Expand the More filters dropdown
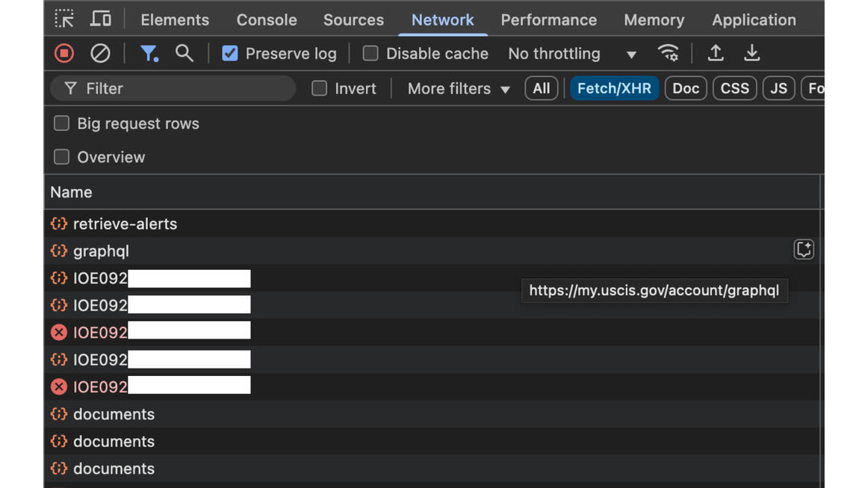Screen dimensions: 868x488 click(459, 88)
